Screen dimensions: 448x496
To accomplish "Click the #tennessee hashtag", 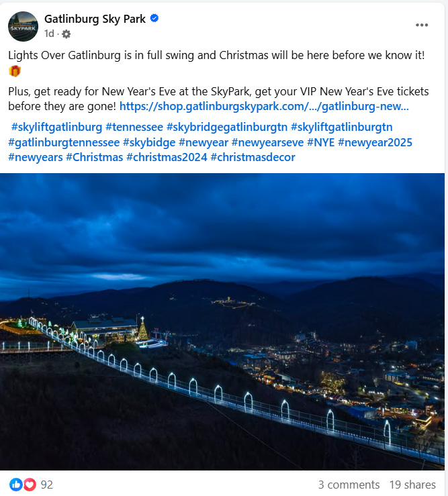I will 134,127.
